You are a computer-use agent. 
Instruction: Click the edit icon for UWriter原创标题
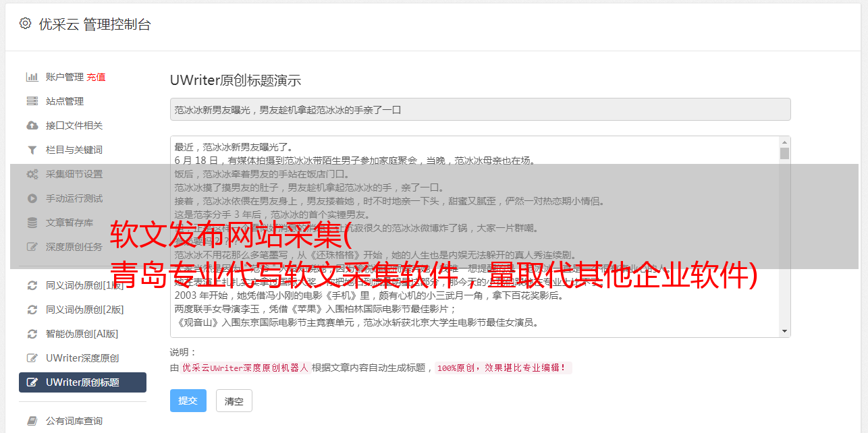pos(32,382)
